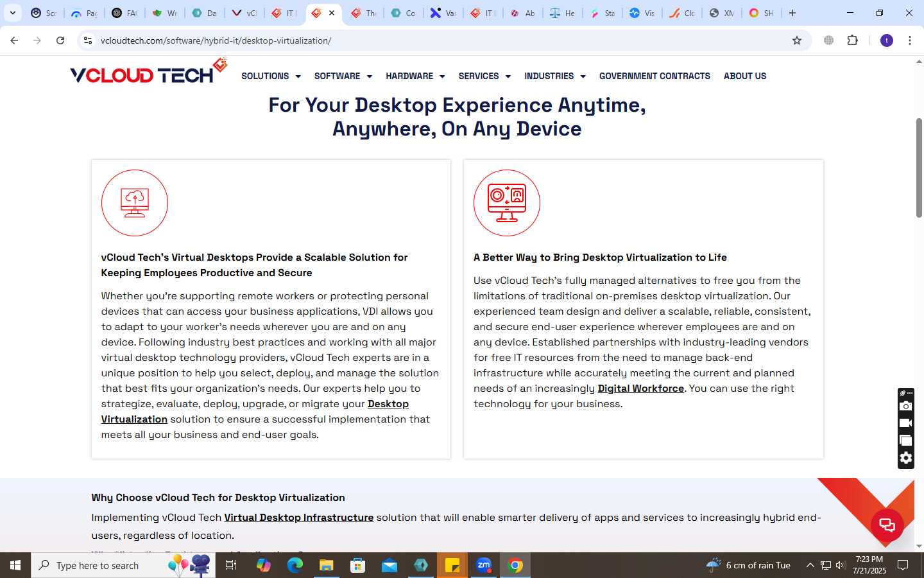
Task: Switch to the 'Sta' tab
Action: (602, 13)
